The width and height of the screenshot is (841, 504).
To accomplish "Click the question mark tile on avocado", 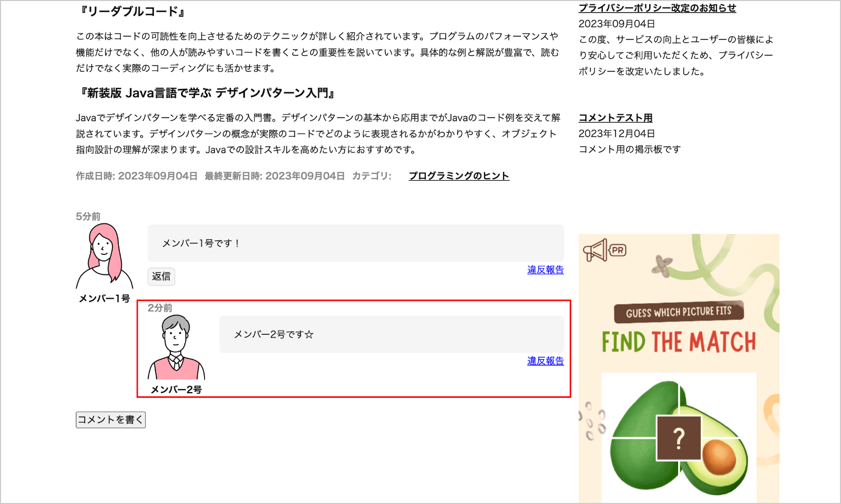I will pos(679,438).
